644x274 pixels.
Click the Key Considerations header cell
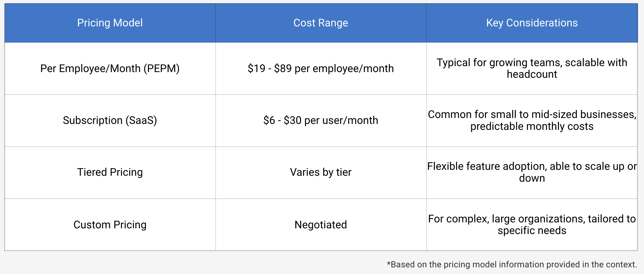point(532,23)
